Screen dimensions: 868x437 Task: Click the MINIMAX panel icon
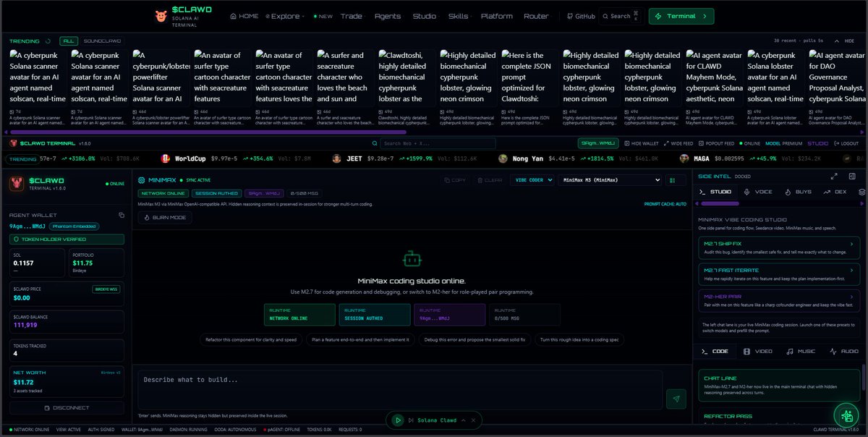tap(142, 179)
